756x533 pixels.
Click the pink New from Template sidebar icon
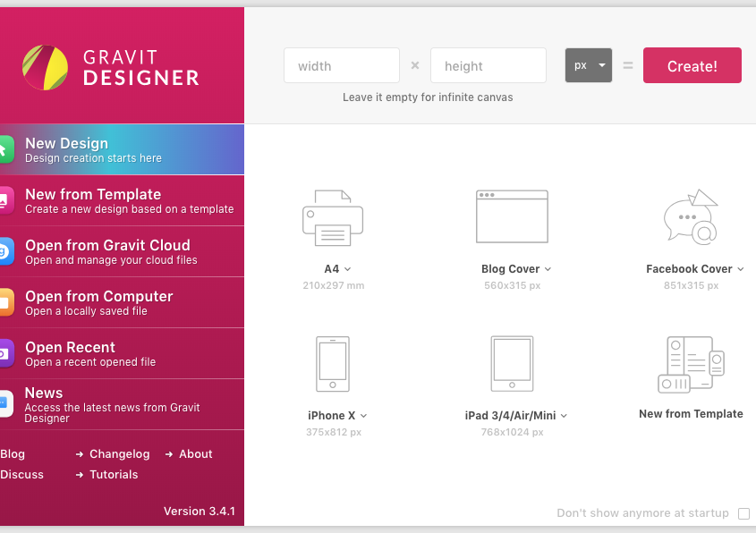[x=7, y=200]
